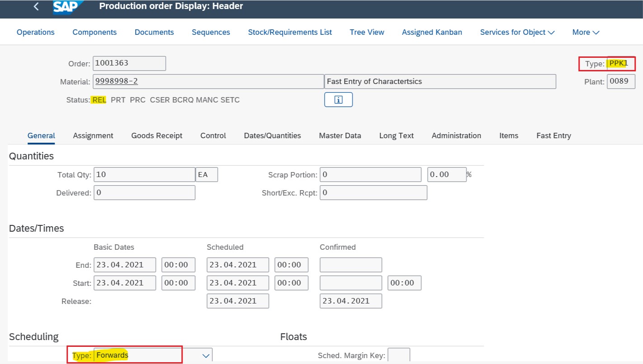Screen dimensions: 643x364
Task: Open Sequences view
Action: (x=211, y=32)
